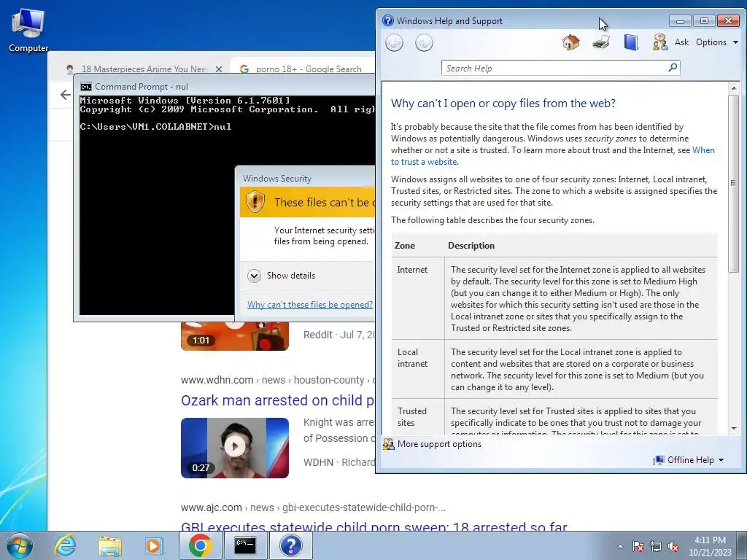Switch to Chrome via taskbar icon

pos(200,545)
